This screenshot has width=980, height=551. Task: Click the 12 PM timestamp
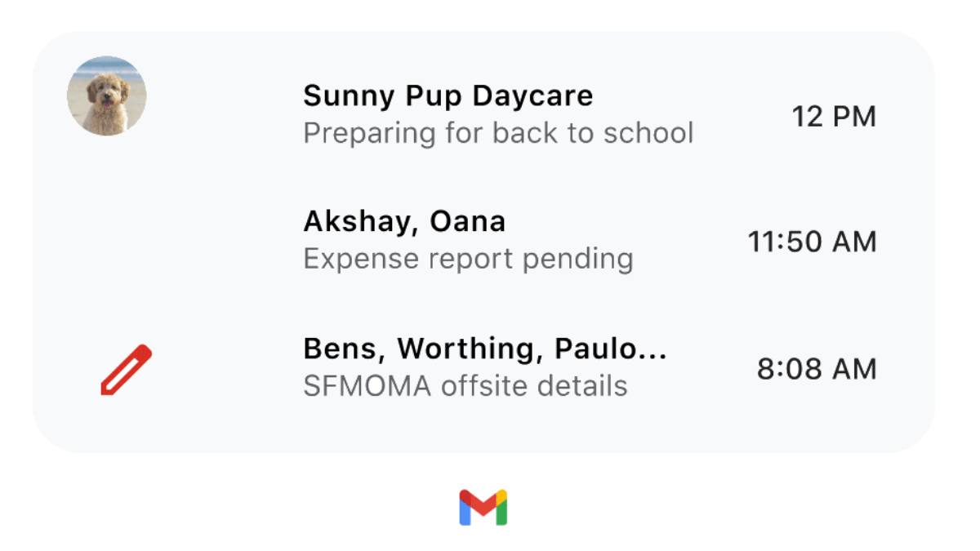coord(835,117)
